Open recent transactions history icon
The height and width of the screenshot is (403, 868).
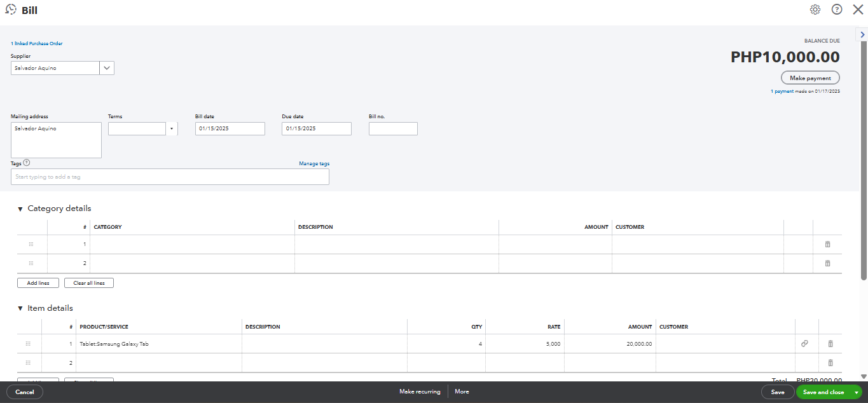tap(10, 10)
